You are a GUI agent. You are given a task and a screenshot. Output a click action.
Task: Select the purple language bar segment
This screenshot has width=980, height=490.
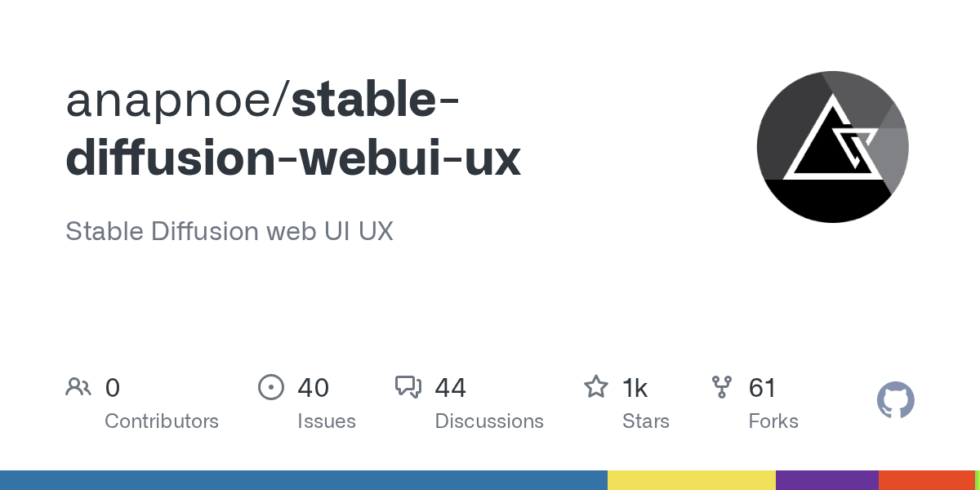(x=826, y=480)
